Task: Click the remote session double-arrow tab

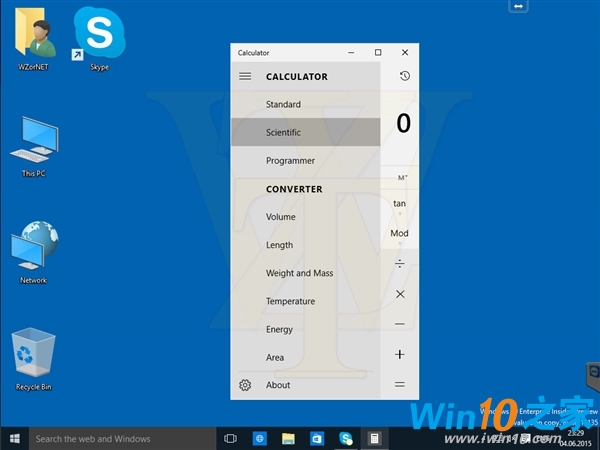Action: coord(518,6)
